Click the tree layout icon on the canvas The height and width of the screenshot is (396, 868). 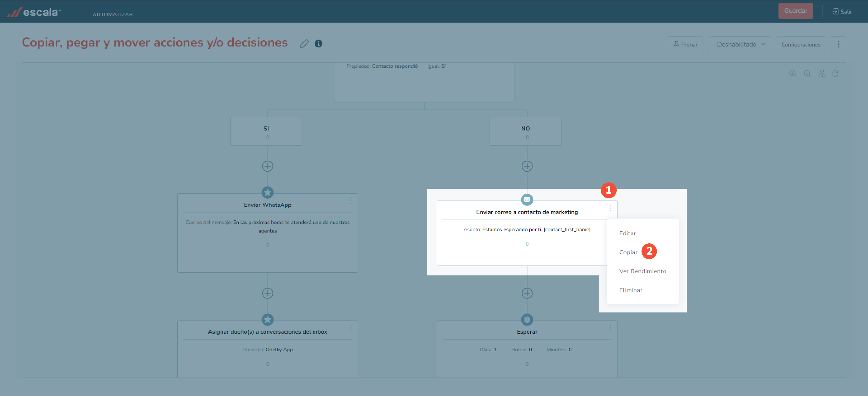point(822,74)
